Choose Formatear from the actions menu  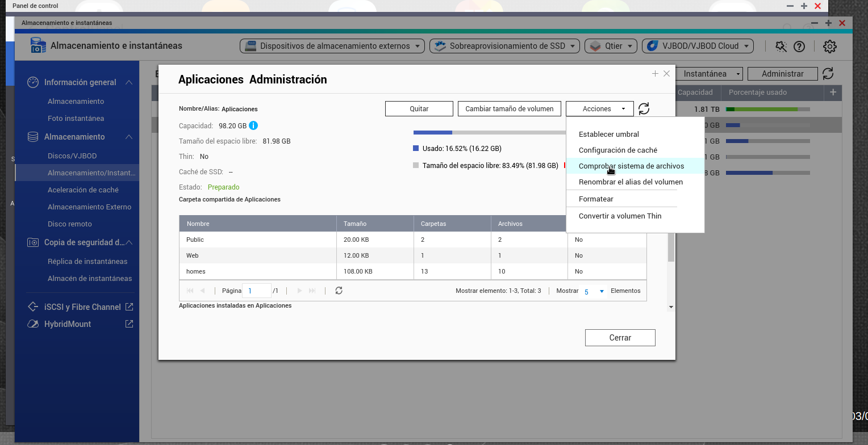596,199
